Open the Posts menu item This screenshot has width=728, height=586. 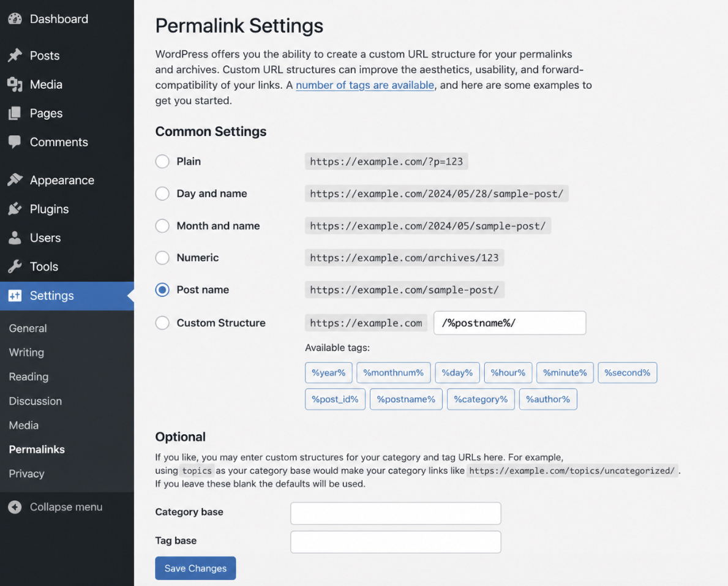pyautogui.click(x=45, y=56)
